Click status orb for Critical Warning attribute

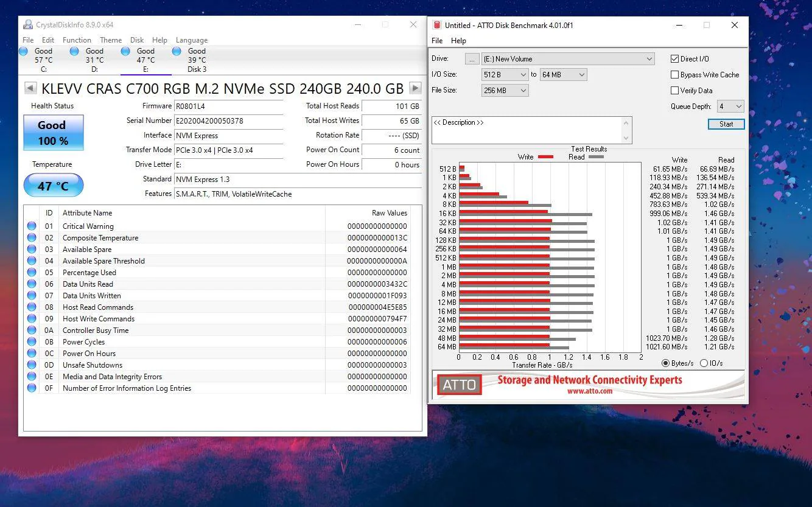[32, 226]
